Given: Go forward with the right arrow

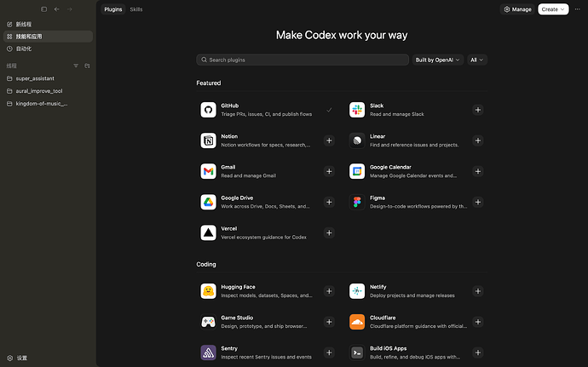Looking at the screenshot, I should pyautogui.click(x=69, y=9).
